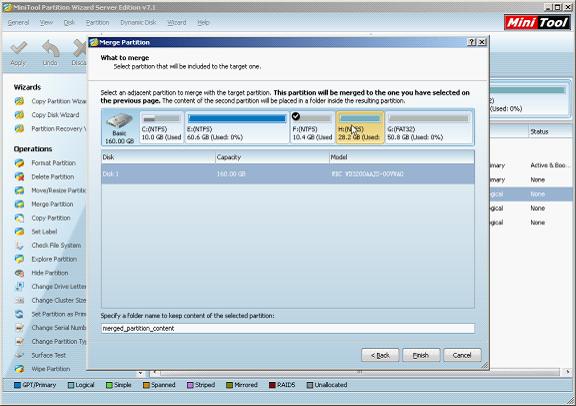Select the Disk 1 row in the list
This screenshot has height=406, width=576.
[288, 174]
